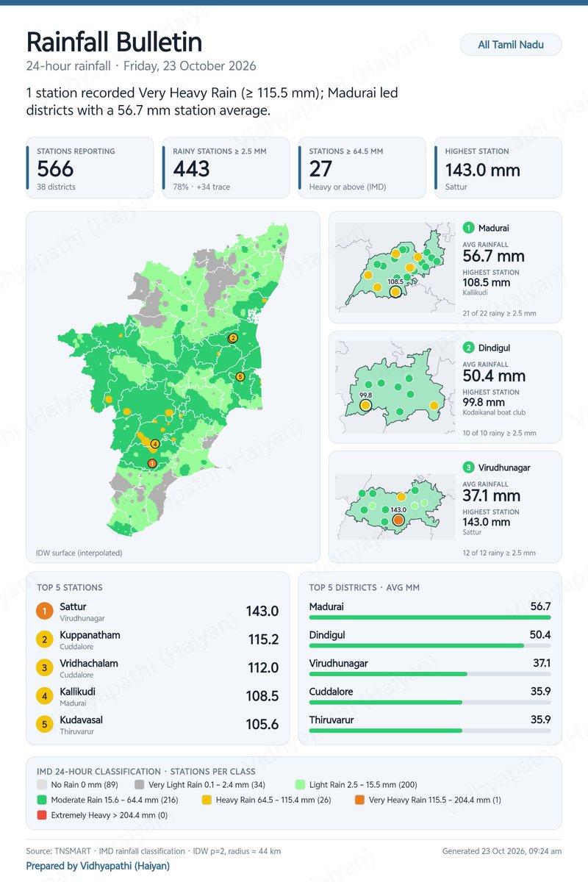Select map marker 5 on the main rainfall map

click(x=240, y=376)
